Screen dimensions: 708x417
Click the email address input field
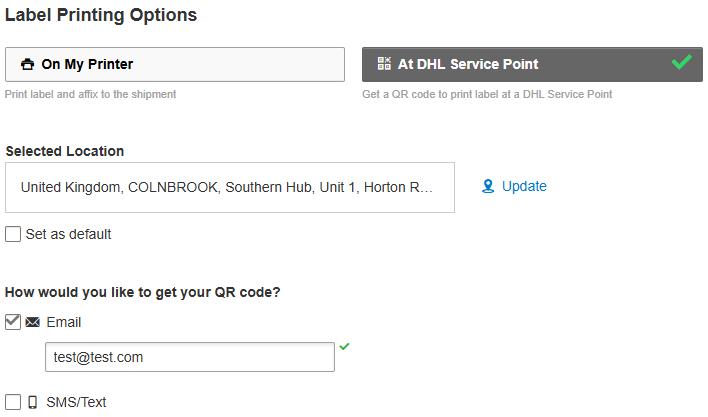click(190, 357)
